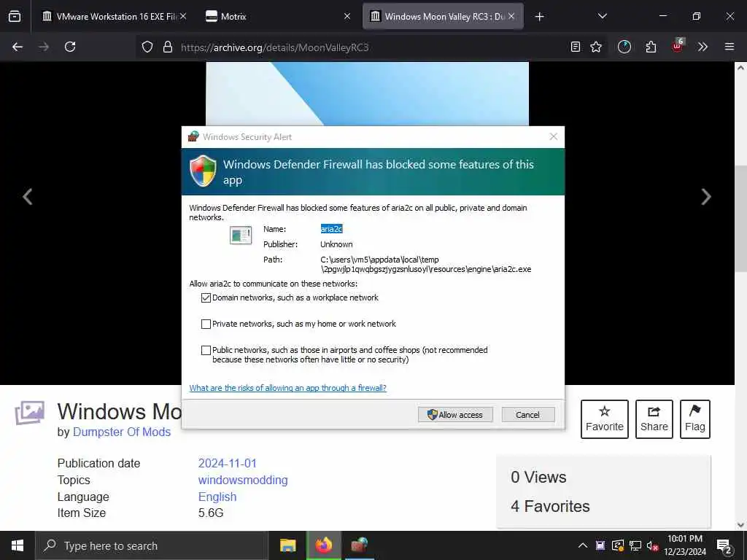
Task: Open 2024-11-01 publication date link
Action: [228, 463]
